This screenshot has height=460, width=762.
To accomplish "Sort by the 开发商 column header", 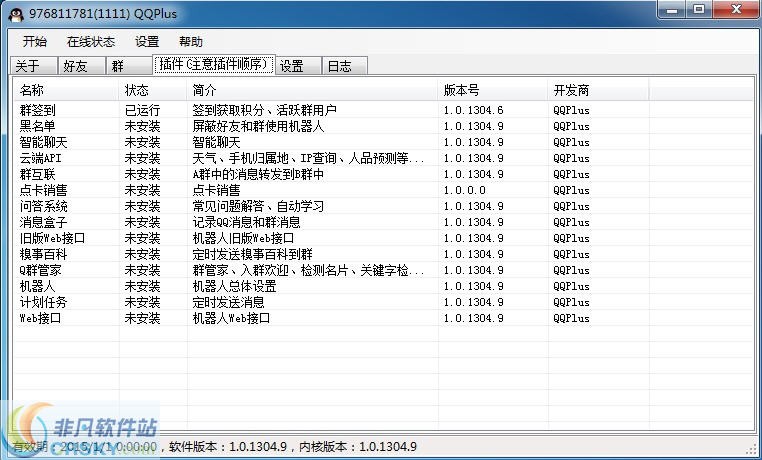I will [x=599, y=90].
